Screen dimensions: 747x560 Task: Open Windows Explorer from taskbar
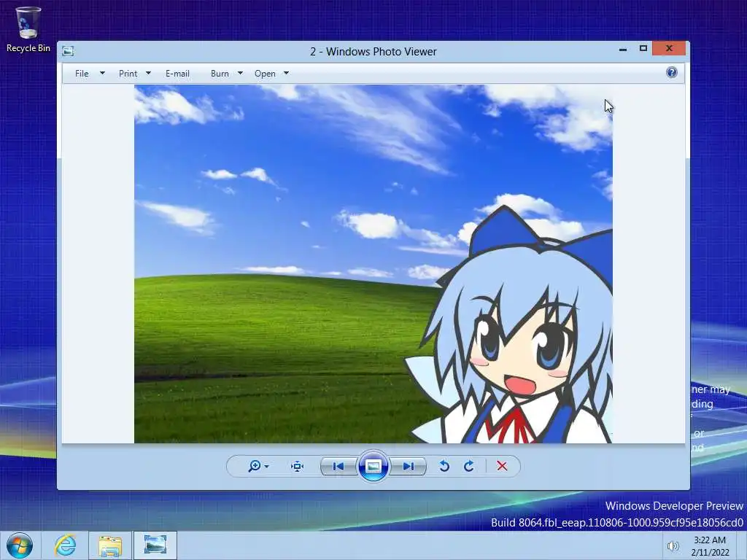point(110,545)
